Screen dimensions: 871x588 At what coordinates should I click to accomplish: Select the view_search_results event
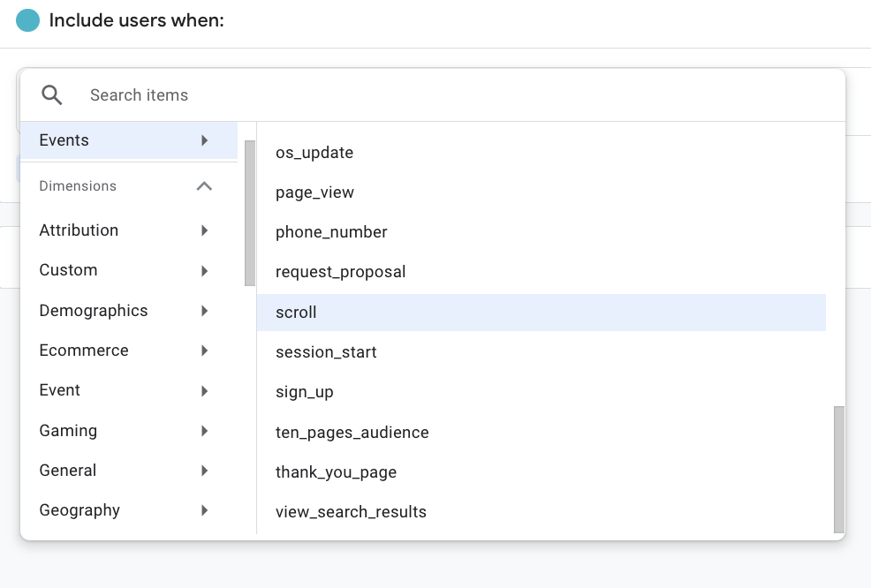(x=542, y=512)
